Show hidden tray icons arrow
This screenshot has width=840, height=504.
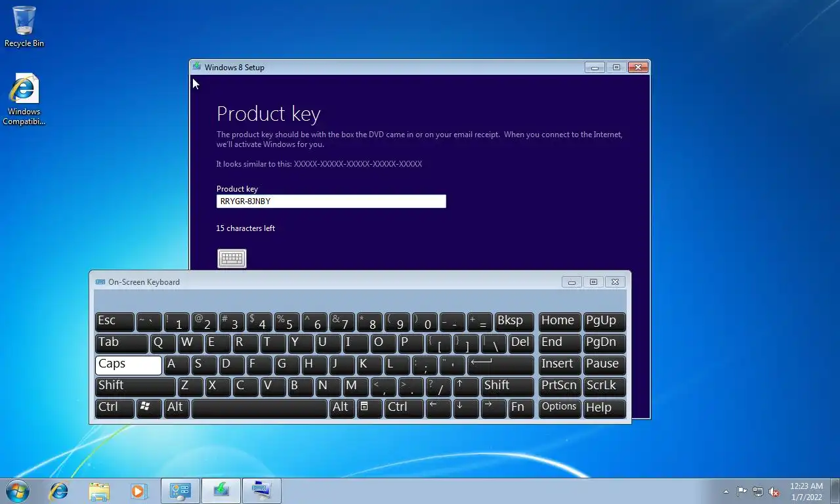(726, 492)
